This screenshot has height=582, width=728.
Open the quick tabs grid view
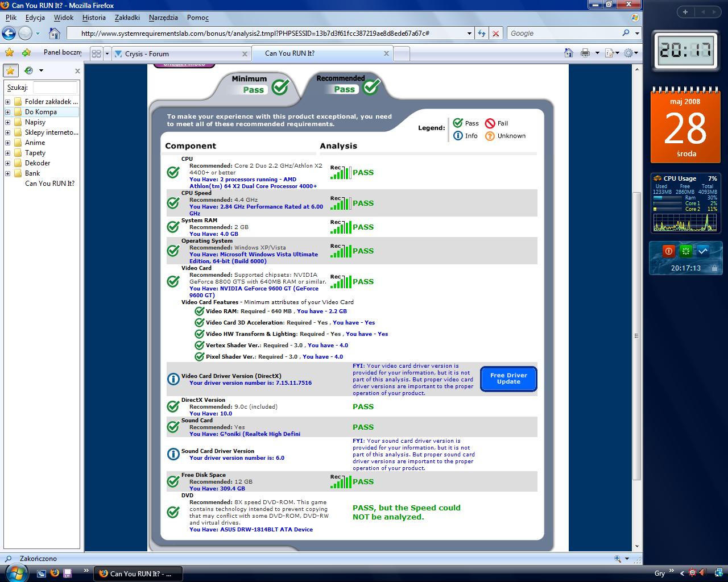tap(96, 53)
